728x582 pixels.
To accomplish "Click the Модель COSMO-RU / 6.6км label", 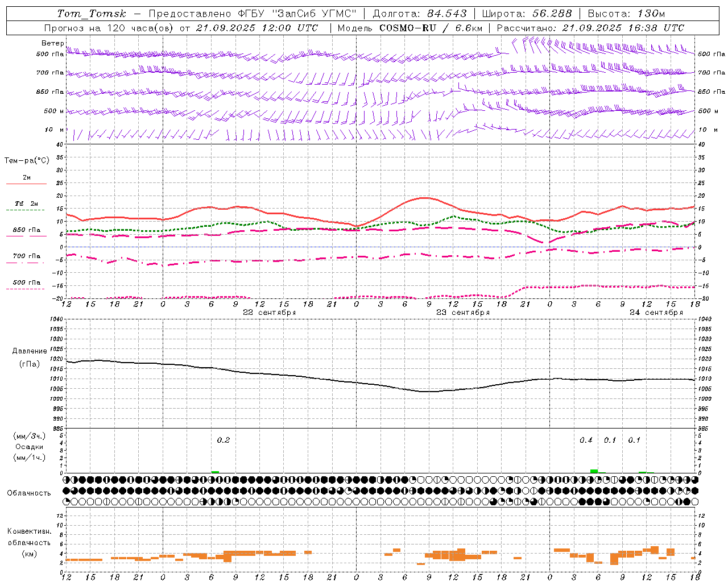I will (410, 28).
